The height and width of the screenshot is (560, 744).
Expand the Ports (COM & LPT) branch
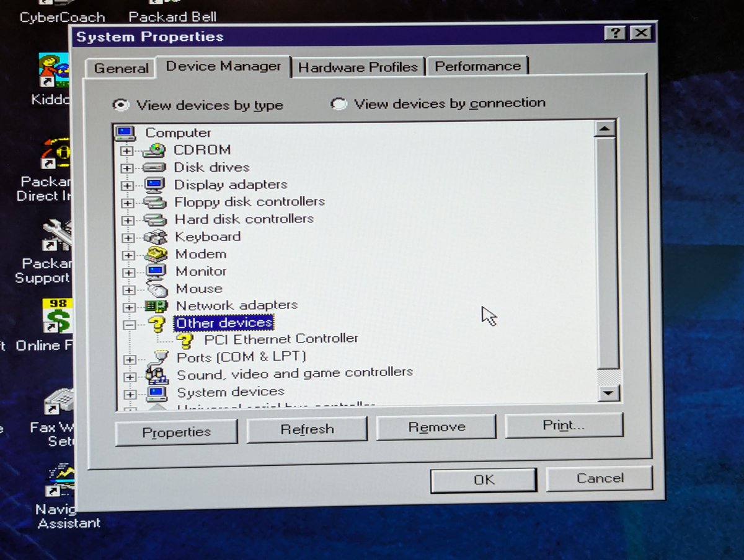point(130,359)
